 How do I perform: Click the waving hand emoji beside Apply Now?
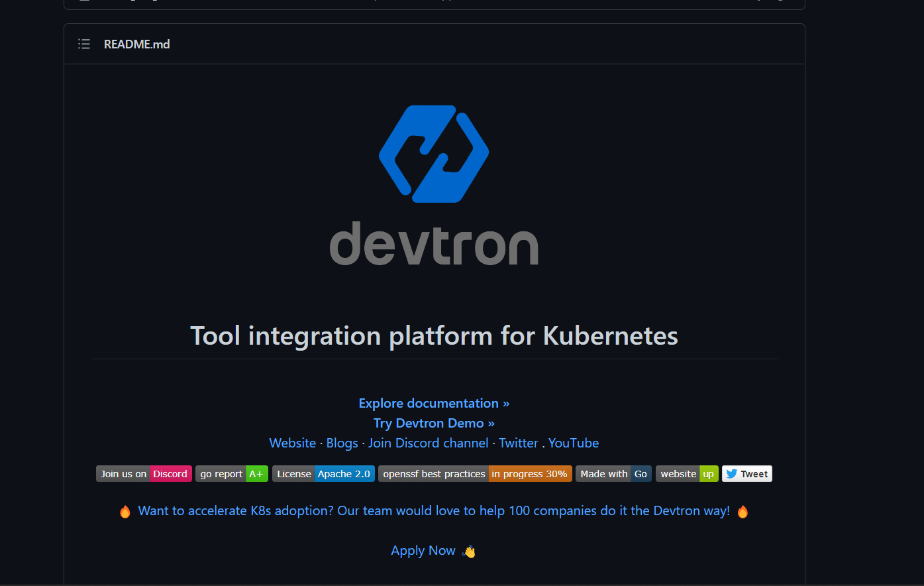click(x=469, y=552)
